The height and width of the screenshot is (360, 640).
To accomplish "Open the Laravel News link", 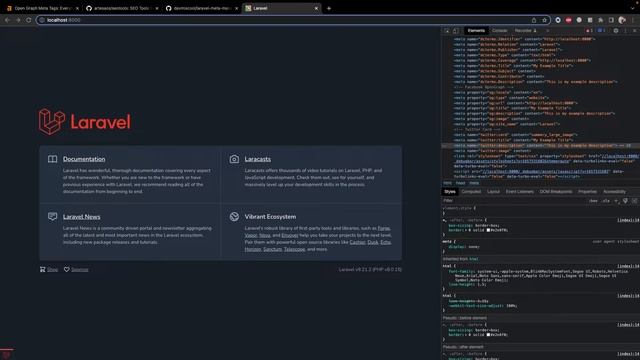I will [82, 216].
